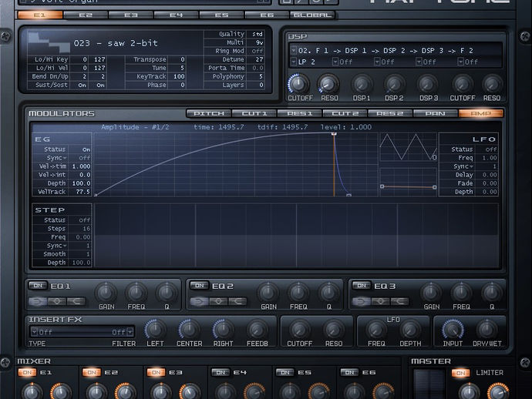This screenshot has width=532, height=399.
Task: Click the step sequencer grid
Action: (x=296, y=235)
